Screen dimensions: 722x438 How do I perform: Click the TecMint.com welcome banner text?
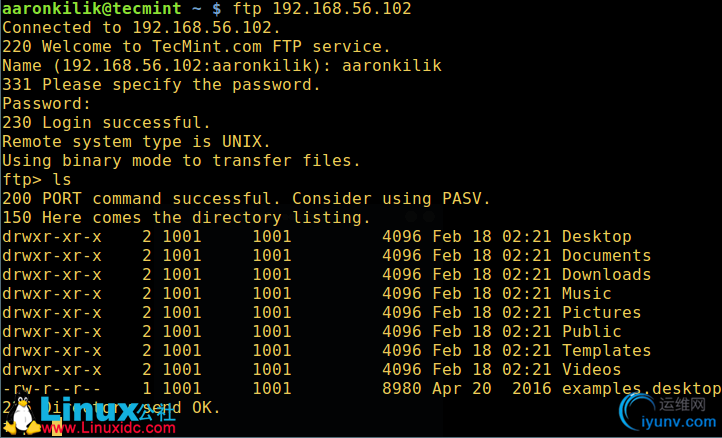(207, 47)
